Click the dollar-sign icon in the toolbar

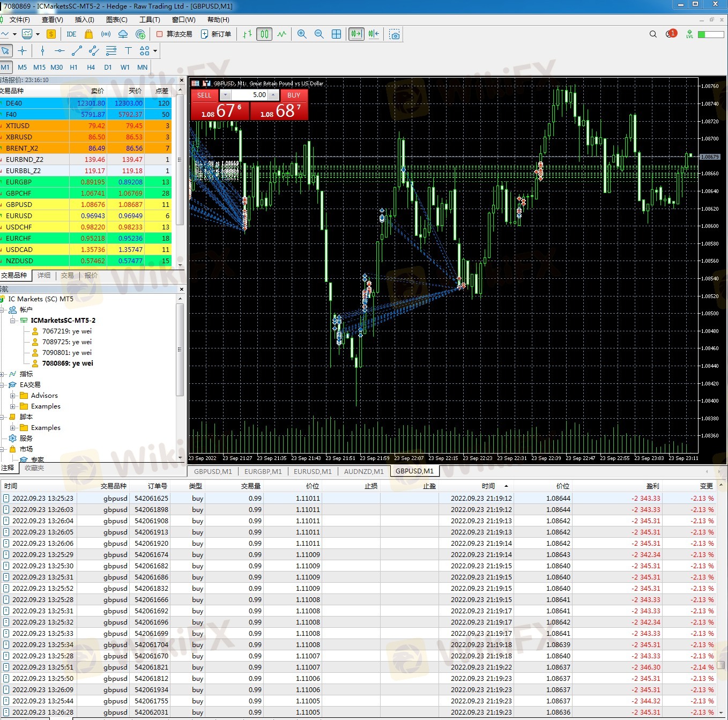[51, 34]
